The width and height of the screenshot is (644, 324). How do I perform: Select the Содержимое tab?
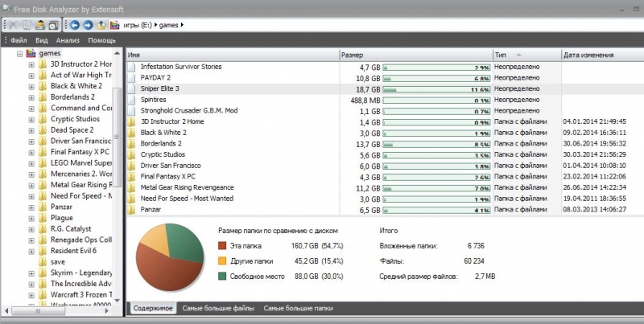point(153,309)
